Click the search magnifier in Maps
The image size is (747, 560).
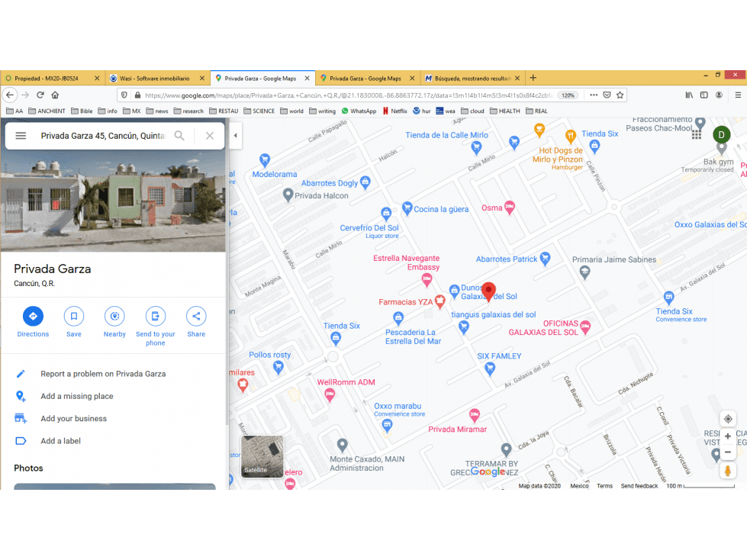click(179, 136)
